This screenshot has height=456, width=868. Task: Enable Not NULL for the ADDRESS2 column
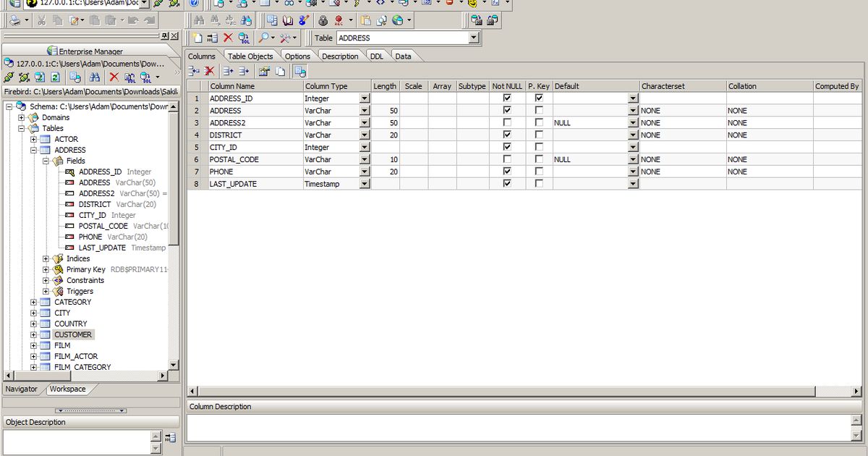coord(508,122)
